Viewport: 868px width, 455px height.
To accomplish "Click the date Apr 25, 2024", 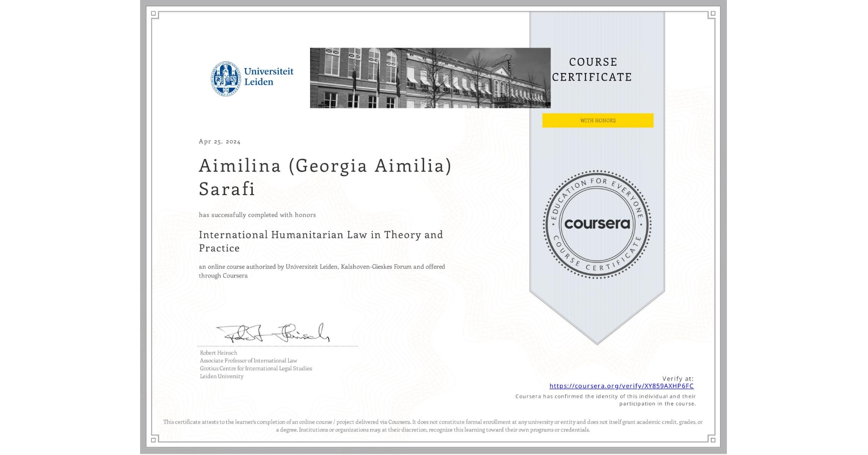I will click(219, 141).
